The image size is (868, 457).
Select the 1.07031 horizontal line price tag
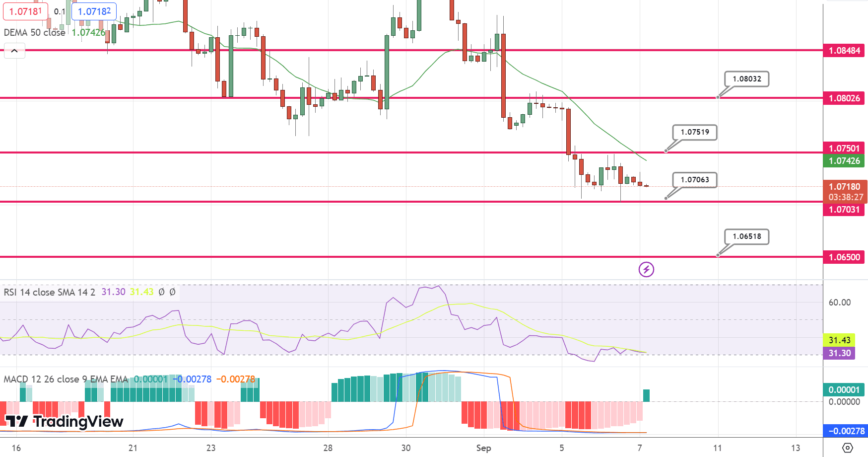844,210
